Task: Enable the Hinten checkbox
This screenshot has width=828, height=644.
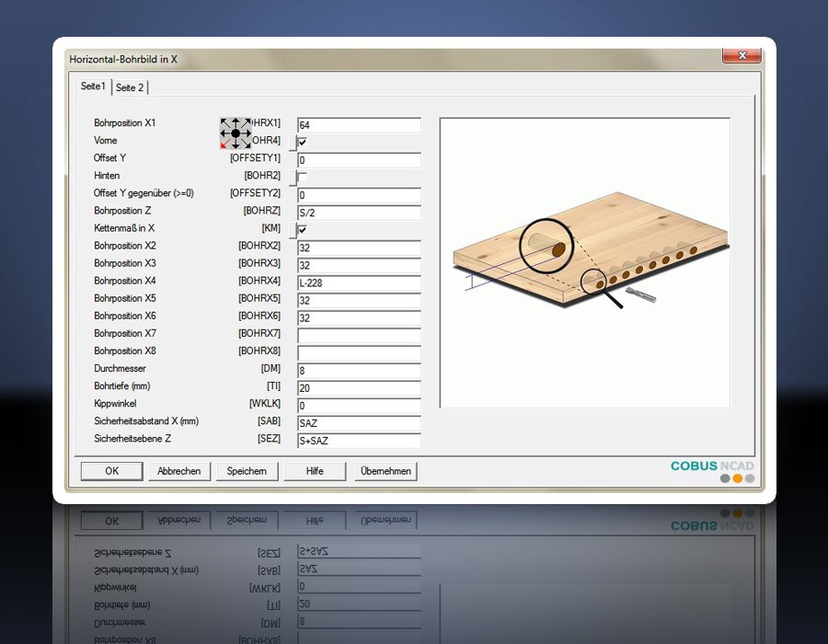Action: pyautogui.click(x=303, y=177)
